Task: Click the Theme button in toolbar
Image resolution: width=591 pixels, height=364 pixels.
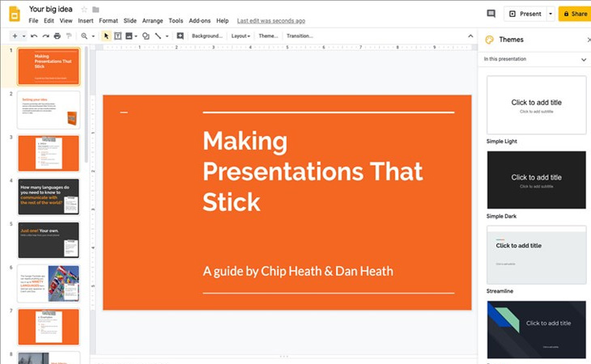Action: pyautogui.click(x=268, y=36)
